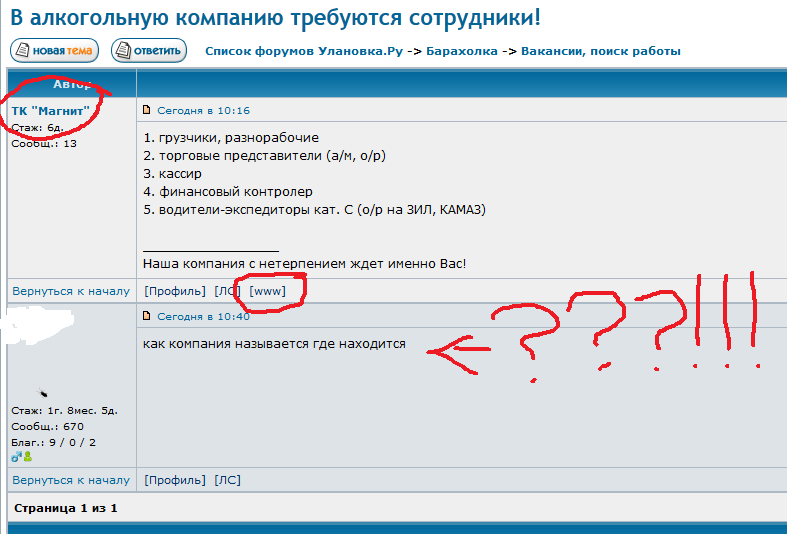Click the 'Автор' column header
This screenshot has width=787, height=534.
click(71, 84)
